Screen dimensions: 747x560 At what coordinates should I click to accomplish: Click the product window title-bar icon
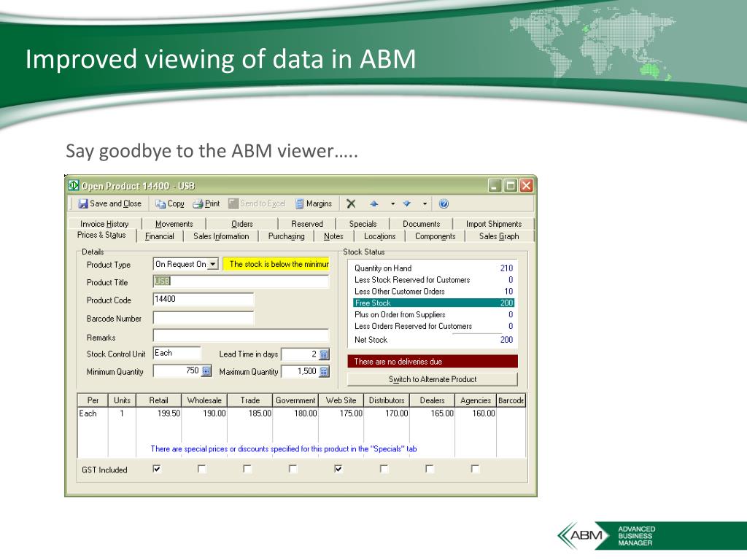coord(74,185)
